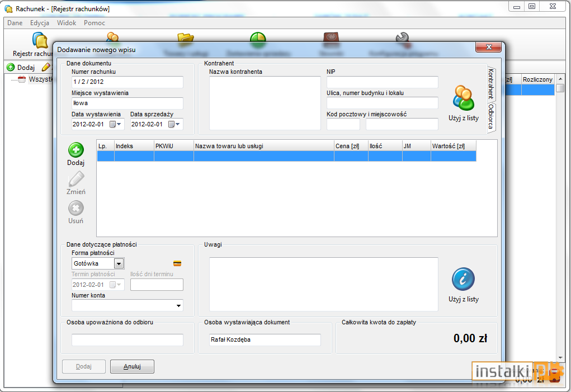Click the green Dodaj icon in main toolbar
This screenshot has height=392, width=571.
tap(11, 67)
